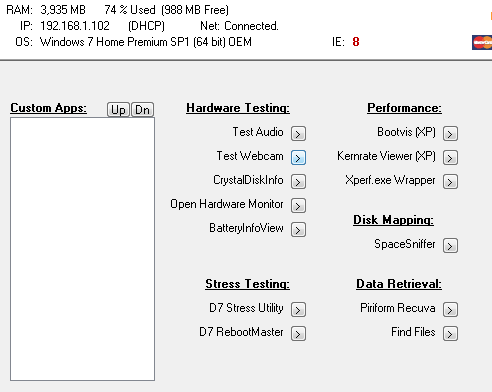Open Find Files via arrow button
This screenshot has width=492, height=392.
450,334
